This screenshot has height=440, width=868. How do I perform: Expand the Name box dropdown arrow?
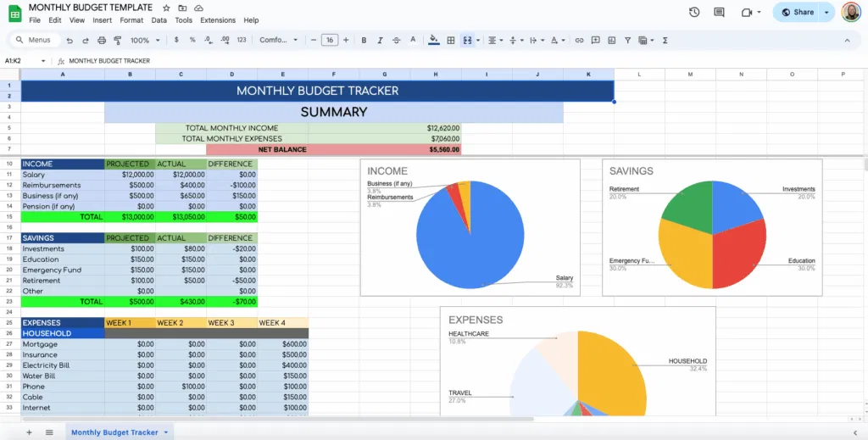pos(43,61)
